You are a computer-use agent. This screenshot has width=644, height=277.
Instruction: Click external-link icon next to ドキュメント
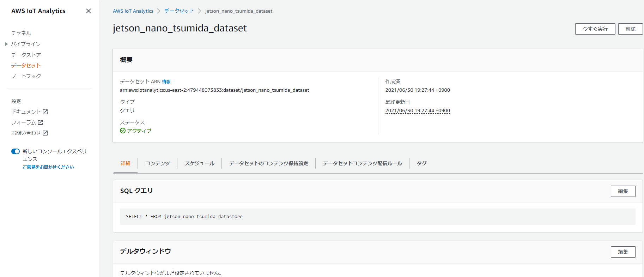tap(45, 112)
